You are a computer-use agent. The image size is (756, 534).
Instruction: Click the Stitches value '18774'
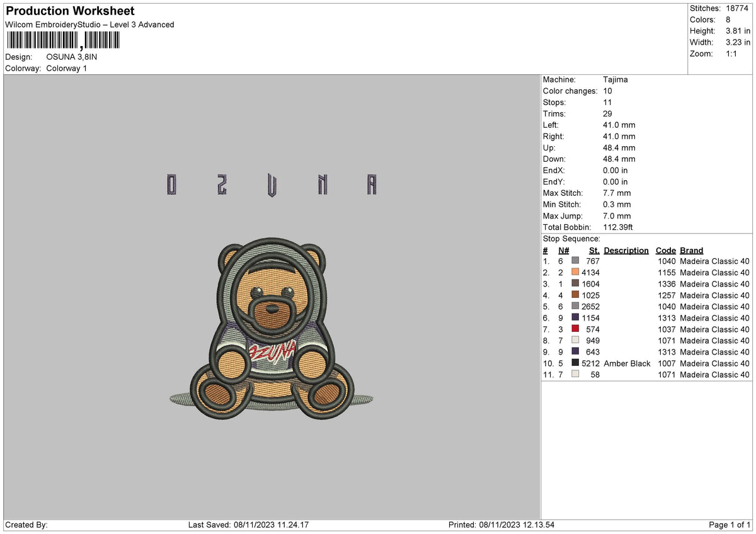click(x=736, y=8)
